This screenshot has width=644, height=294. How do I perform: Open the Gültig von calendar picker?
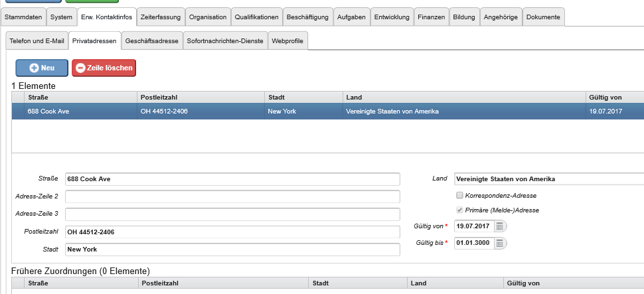500,226
